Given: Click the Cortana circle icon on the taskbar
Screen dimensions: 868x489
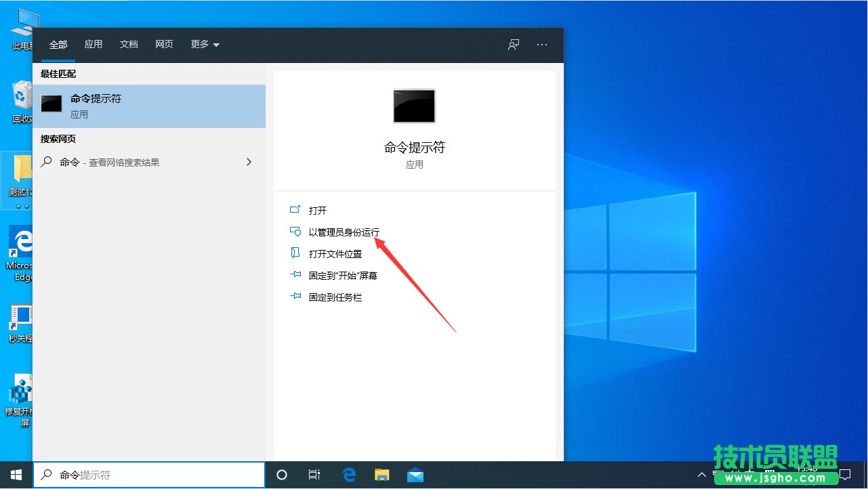Looking at the screenshot, I should (x=281, y=475).
